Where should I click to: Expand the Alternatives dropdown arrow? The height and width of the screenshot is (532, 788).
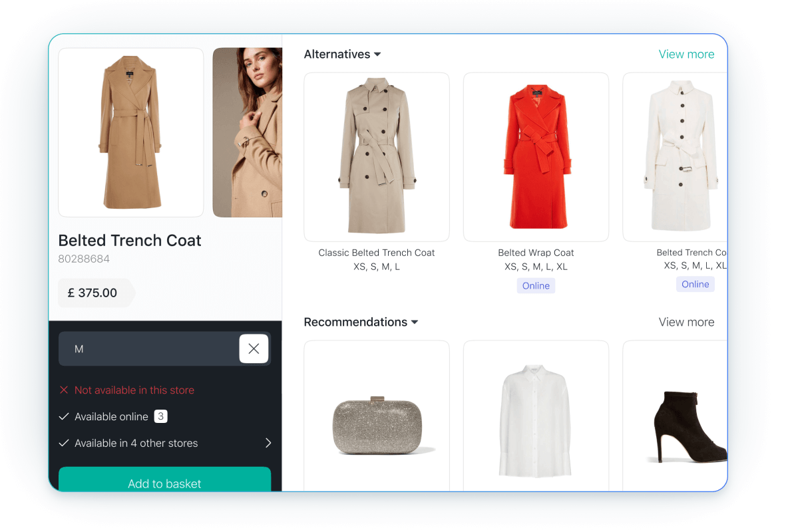[x=377, y=55]
